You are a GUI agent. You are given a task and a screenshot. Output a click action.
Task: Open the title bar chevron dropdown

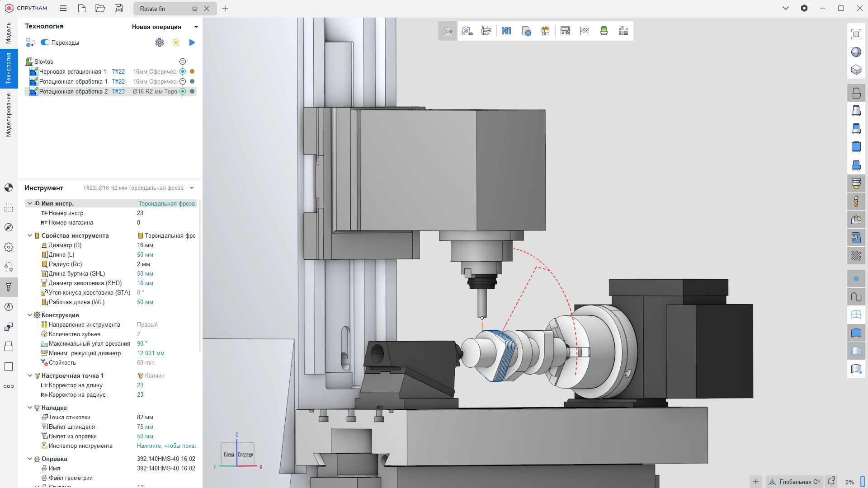[x=786, y=8]
